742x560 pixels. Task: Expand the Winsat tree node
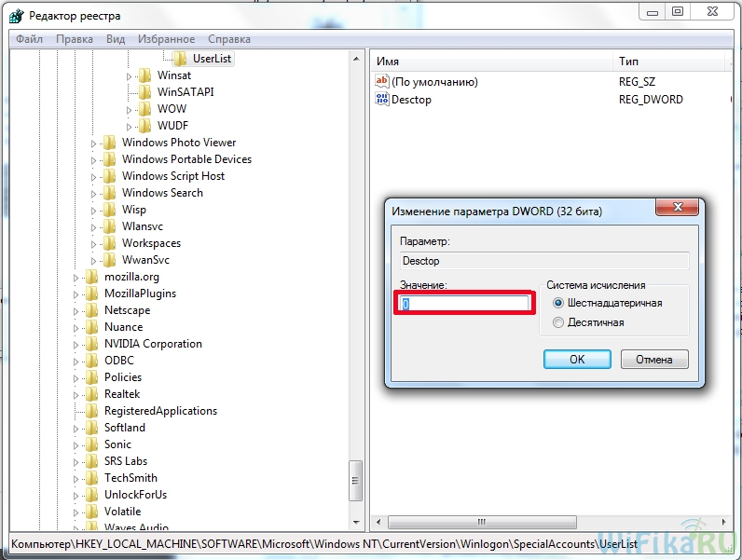130,75
